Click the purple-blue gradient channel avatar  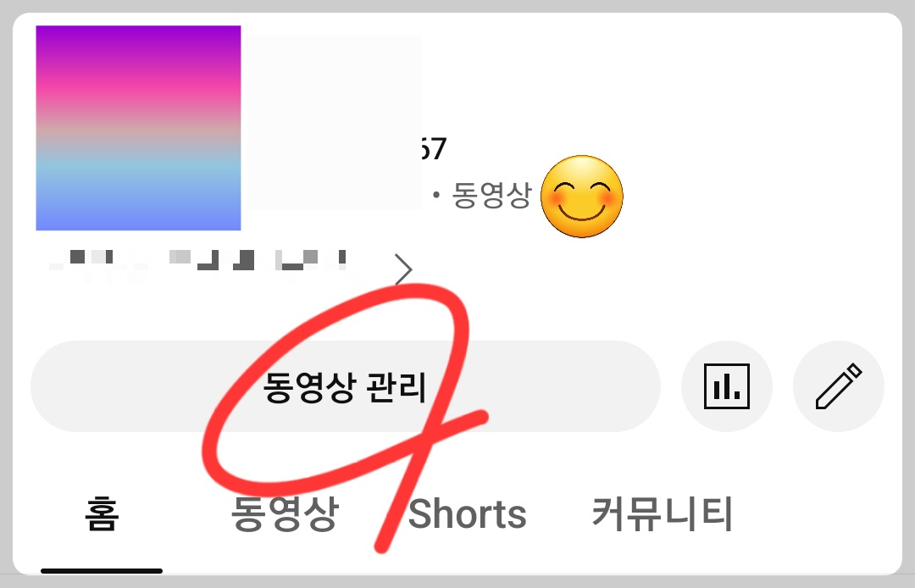pos(138,128)
